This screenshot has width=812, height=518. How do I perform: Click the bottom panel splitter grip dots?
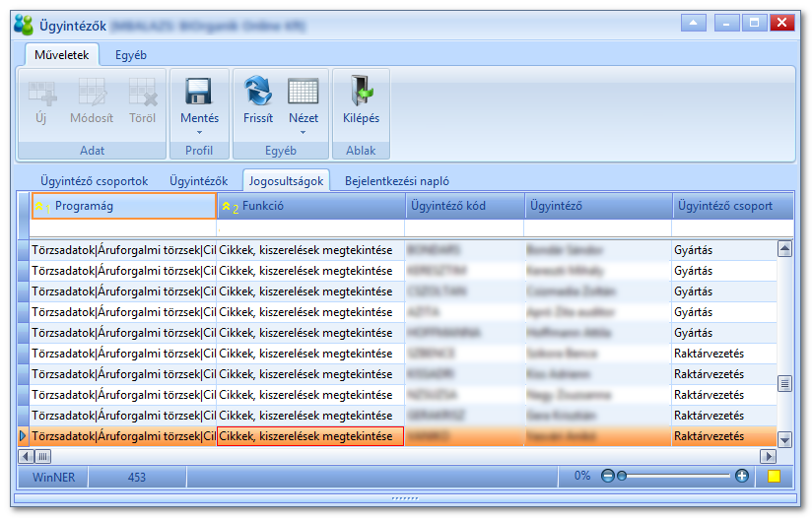pos(405,498)
